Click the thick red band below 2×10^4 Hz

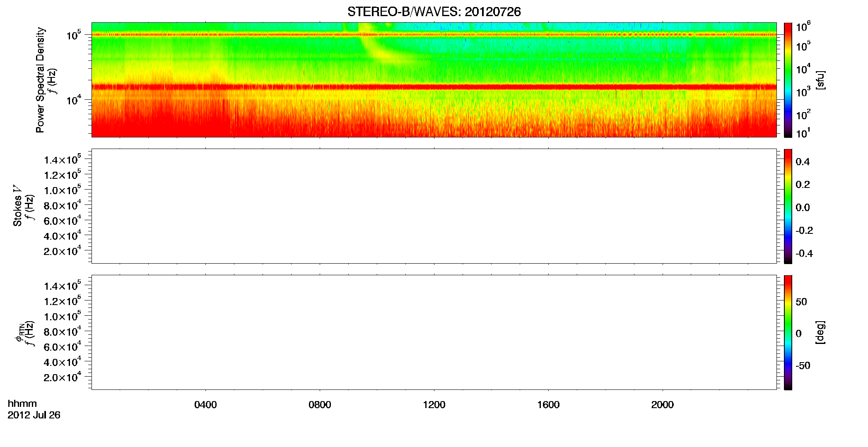[x=434, y=87]
